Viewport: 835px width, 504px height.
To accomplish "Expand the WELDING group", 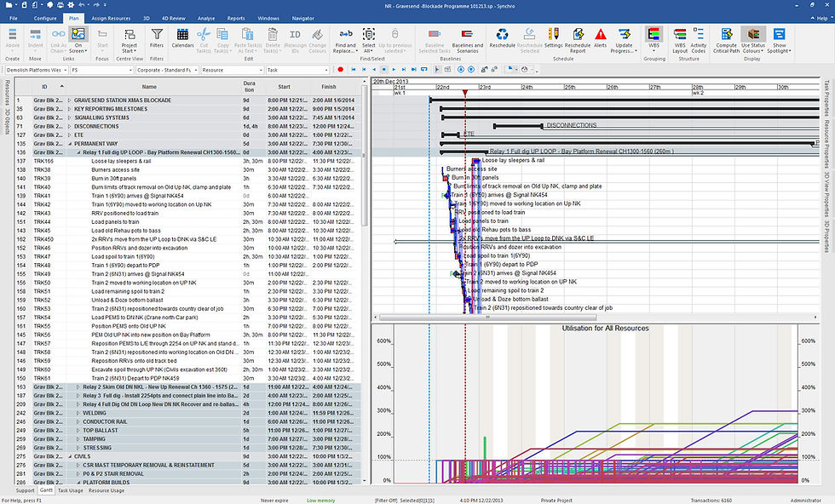I will click(78, 413).
